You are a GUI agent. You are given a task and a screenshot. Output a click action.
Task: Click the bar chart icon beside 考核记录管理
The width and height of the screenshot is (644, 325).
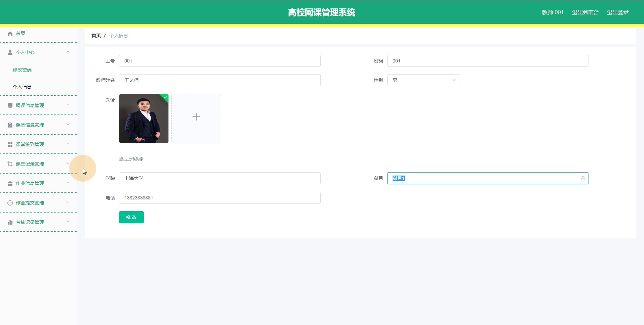tap(10, 222)
